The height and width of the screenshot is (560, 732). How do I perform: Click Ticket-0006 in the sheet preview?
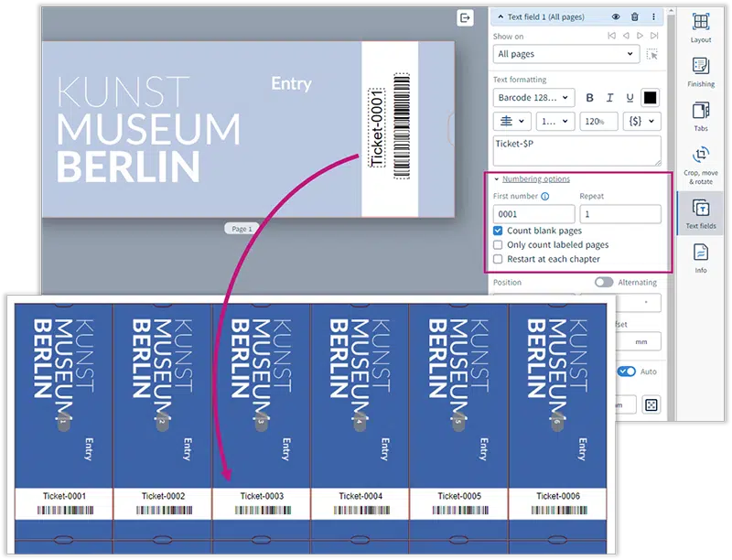pos(558,496)
